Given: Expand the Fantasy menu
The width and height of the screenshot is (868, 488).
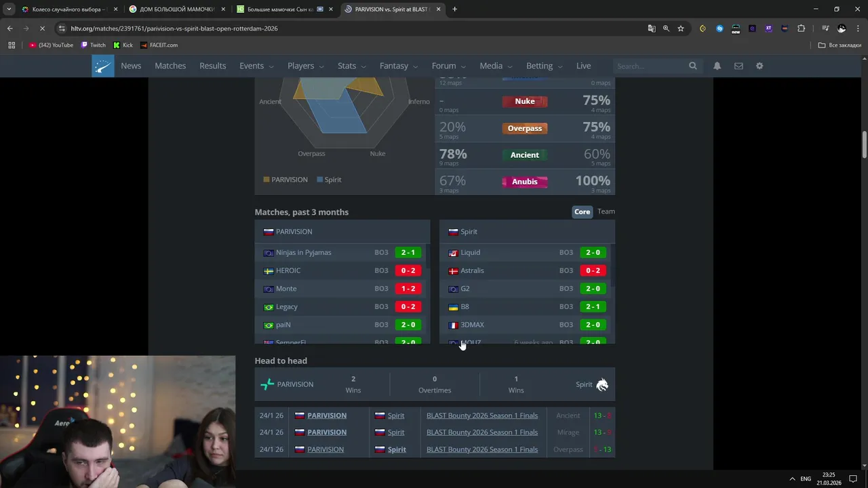Looking at the screenshot, I should click(399, 66).
